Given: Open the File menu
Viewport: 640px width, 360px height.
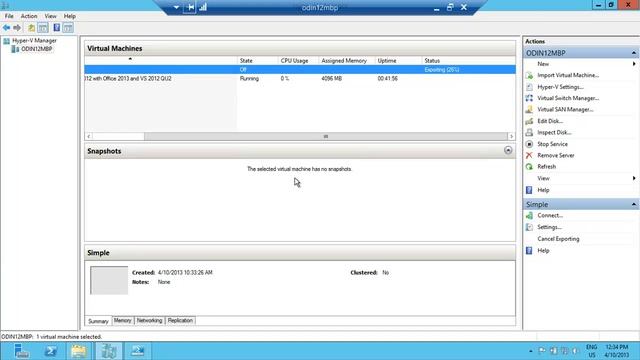Looking at the screenshot, I should tap(9, 16).
